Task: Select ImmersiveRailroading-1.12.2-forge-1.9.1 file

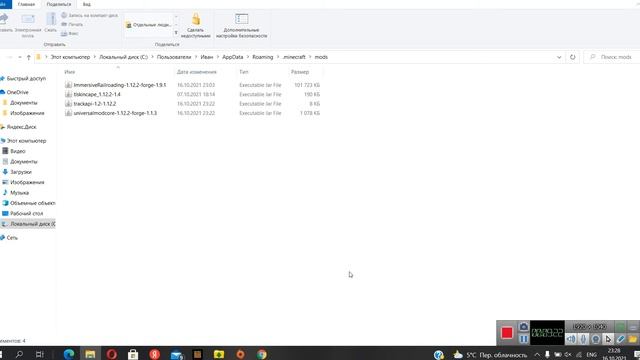Action: click(x=120, y=85)
